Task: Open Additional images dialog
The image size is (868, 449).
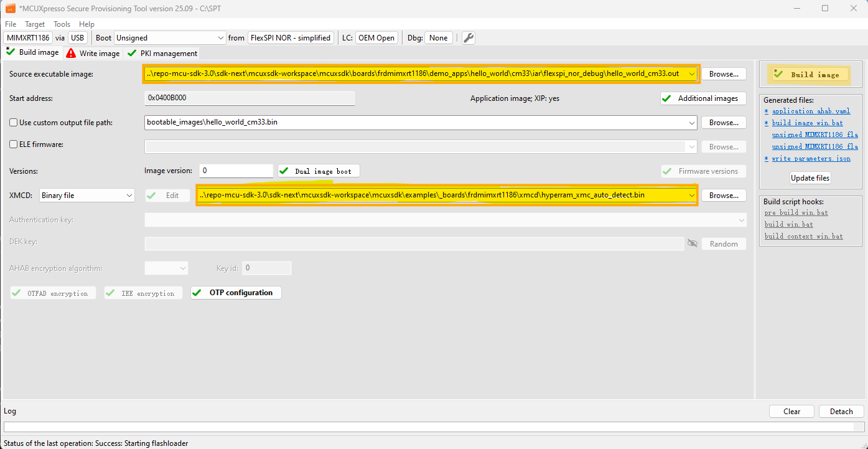Action: coord(703,98)
